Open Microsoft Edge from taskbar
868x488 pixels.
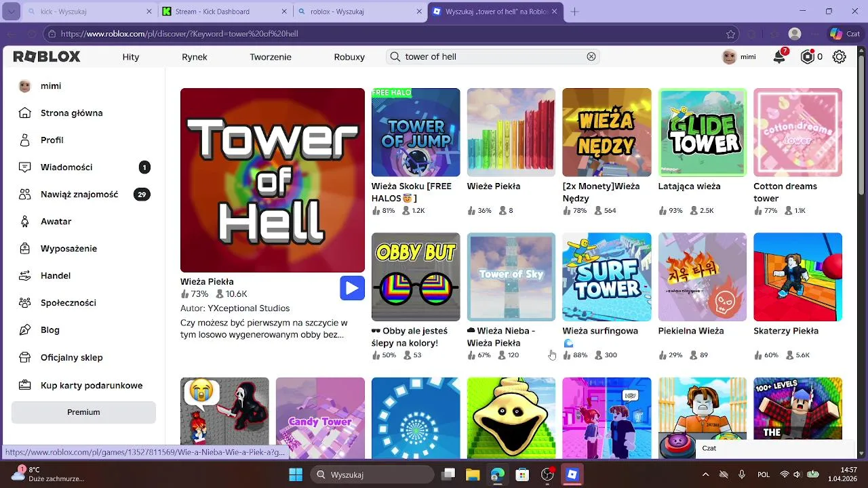pos(498,474)
